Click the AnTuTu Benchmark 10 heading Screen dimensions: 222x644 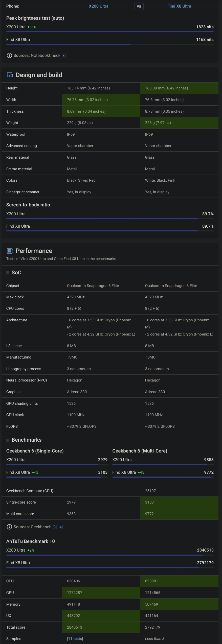[31, 541]
